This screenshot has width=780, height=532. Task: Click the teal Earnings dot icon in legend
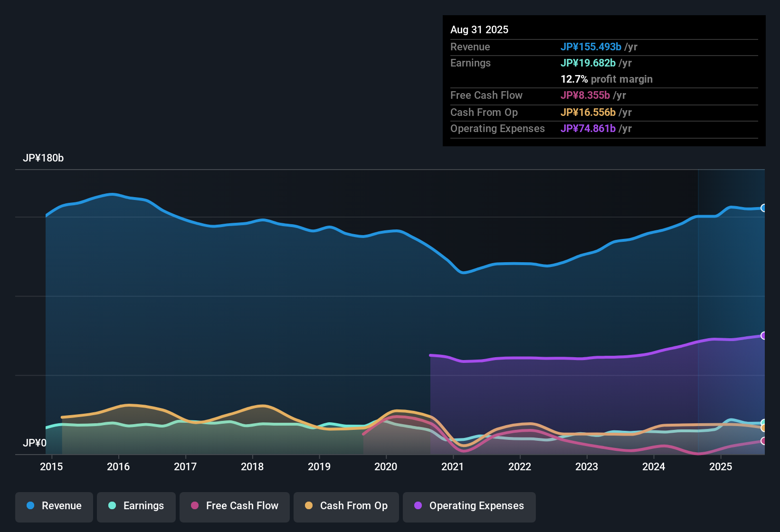(112, 506)
